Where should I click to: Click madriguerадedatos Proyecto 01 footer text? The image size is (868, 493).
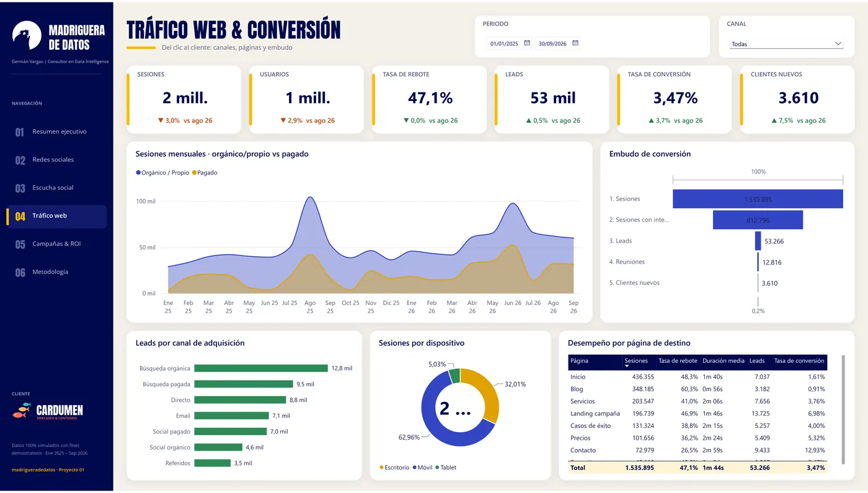coord(48,470)
